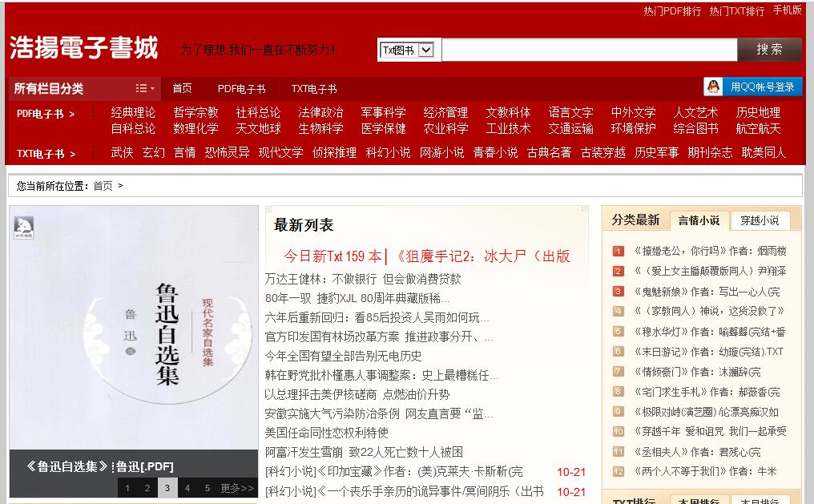The height and width of the screenshot is (504, 814).
Task: Switch to the 穿越小说 tab
Action: pos(760,220)
